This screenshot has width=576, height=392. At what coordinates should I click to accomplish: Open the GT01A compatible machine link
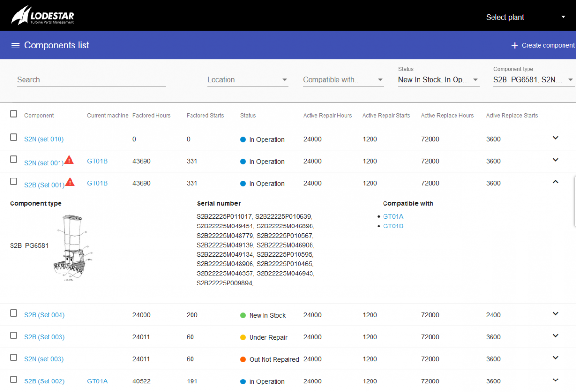pyautogui.click(x=393, y=217)
